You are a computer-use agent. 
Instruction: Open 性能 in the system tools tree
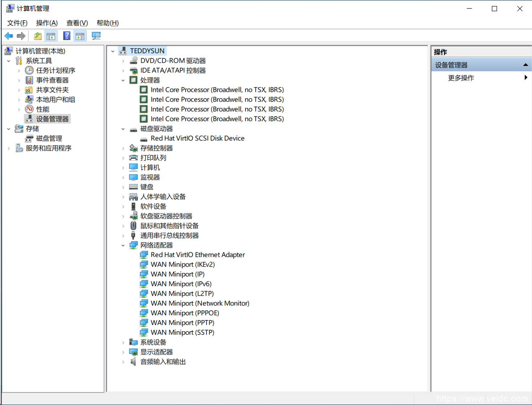(42, 109)
